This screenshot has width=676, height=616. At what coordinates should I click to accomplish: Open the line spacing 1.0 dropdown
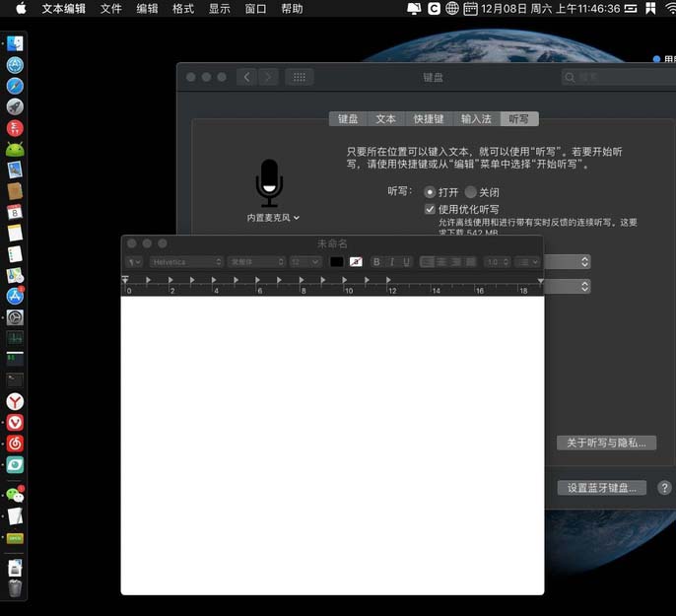(x=497, y=262)
